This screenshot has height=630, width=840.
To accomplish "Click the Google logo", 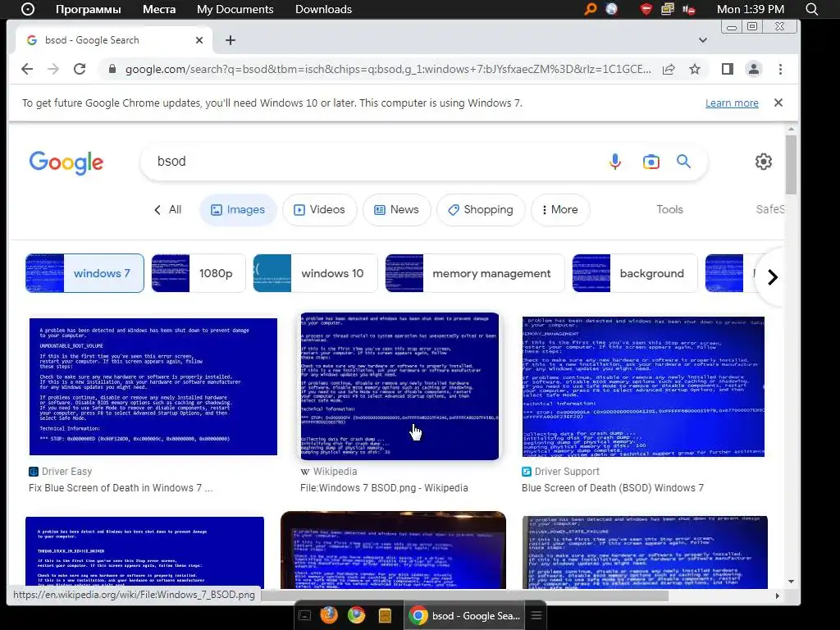I will tap(66, 162).
